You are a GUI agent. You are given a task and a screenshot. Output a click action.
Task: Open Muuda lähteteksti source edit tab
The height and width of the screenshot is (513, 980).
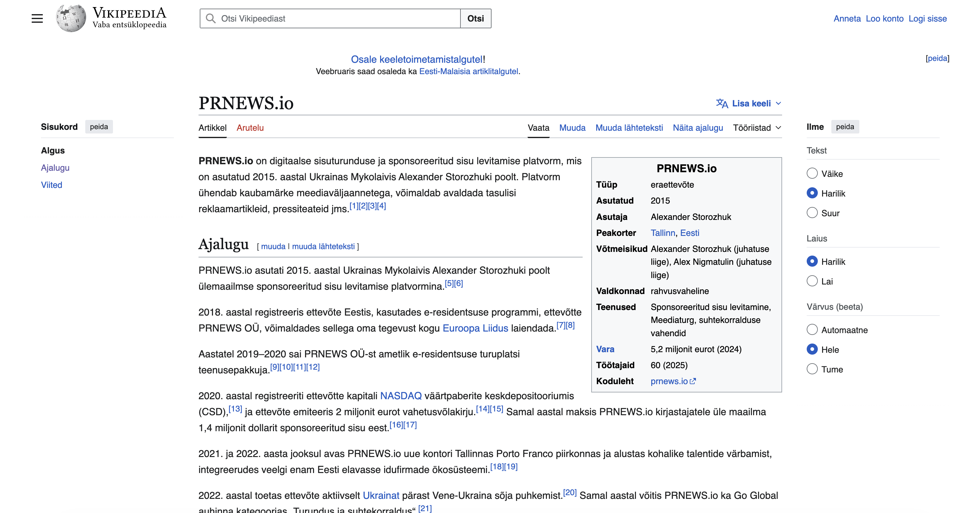coord(629,128)
